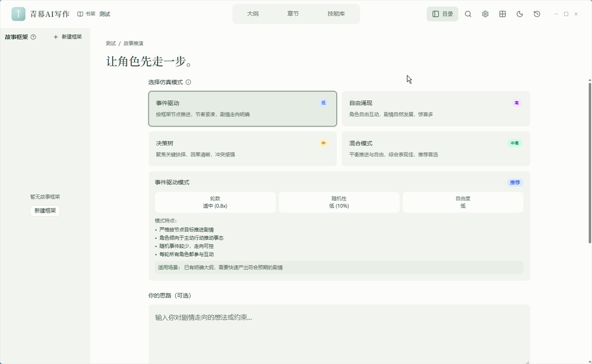This screenshot has width=592, height=364.
Task: Toggle dark mode moon icon
Action: (520, 14)
